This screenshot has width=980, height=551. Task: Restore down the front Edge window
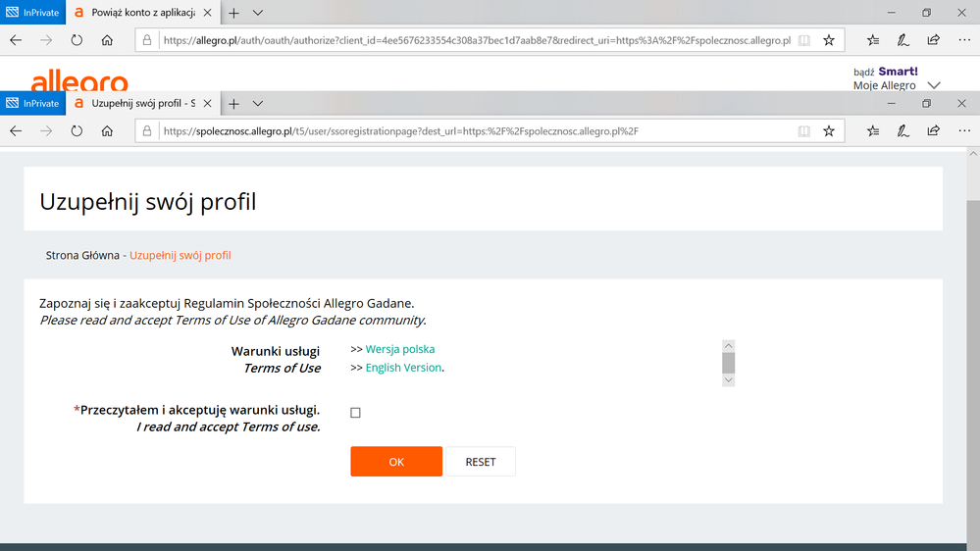click(926, 103)
